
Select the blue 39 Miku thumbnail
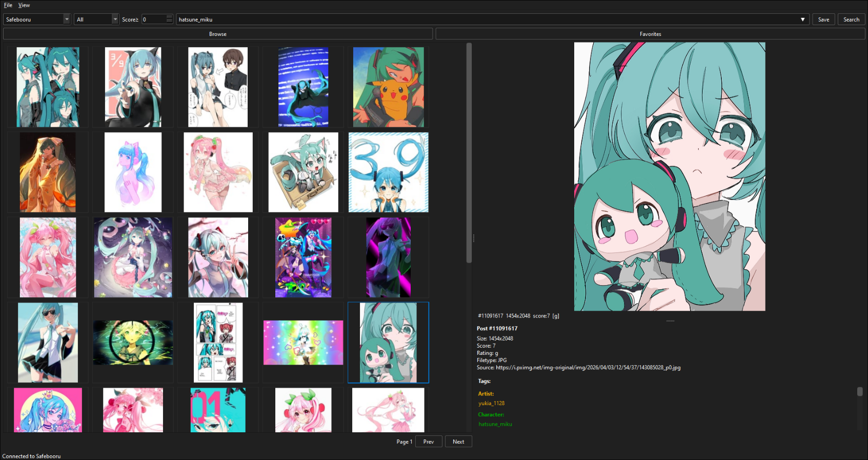[x=388, y=172]
